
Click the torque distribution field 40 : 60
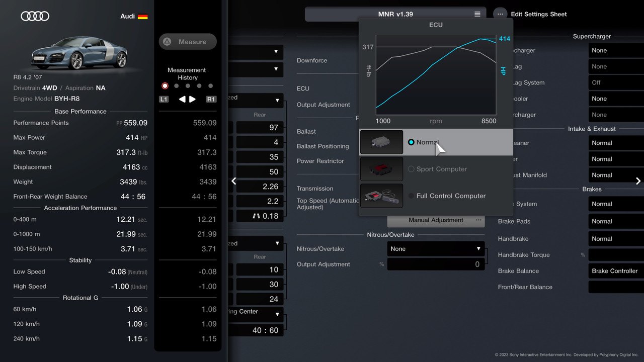(256, 330)
